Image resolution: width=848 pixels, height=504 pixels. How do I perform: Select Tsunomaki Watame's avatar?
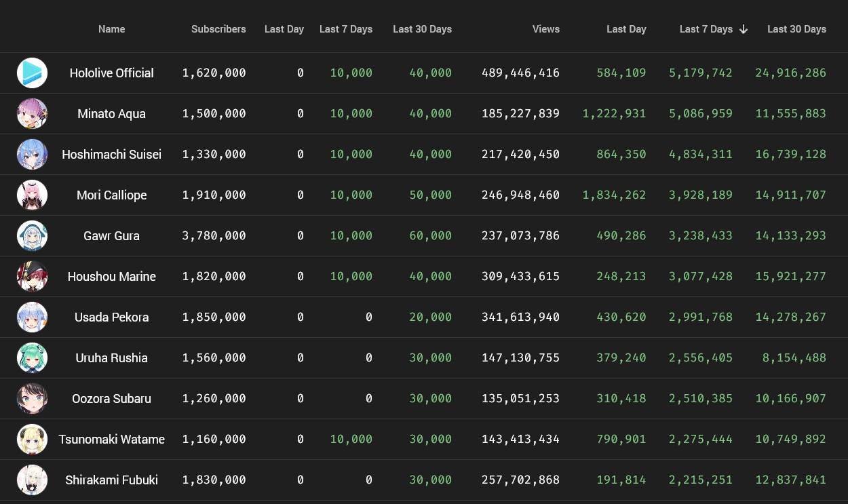[x=32, y=439]
